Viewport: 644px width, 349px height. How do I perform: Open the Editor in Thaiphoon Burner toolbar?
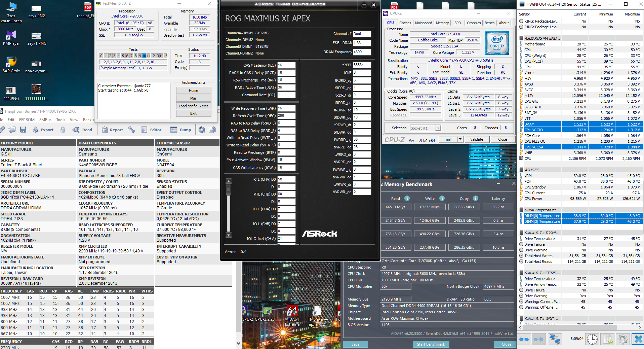(x=151, y=130)
